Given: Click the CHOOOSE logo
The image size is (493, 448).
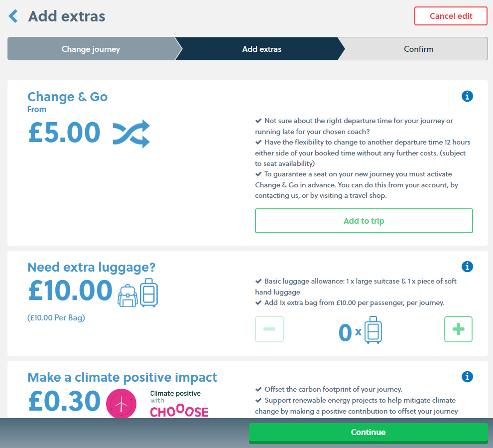Looking at the screenshot, I should [179, 412].
